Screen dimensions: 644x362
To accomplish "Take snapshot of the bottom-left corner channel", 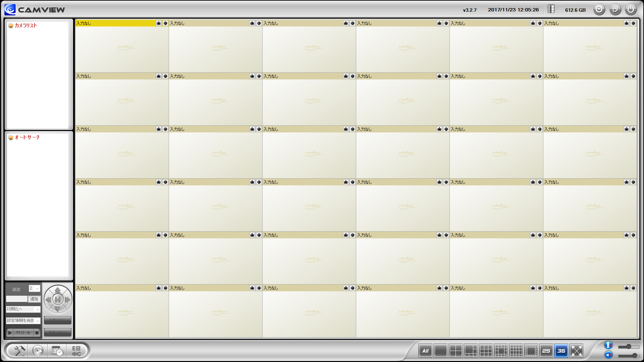I will (159, 288).
